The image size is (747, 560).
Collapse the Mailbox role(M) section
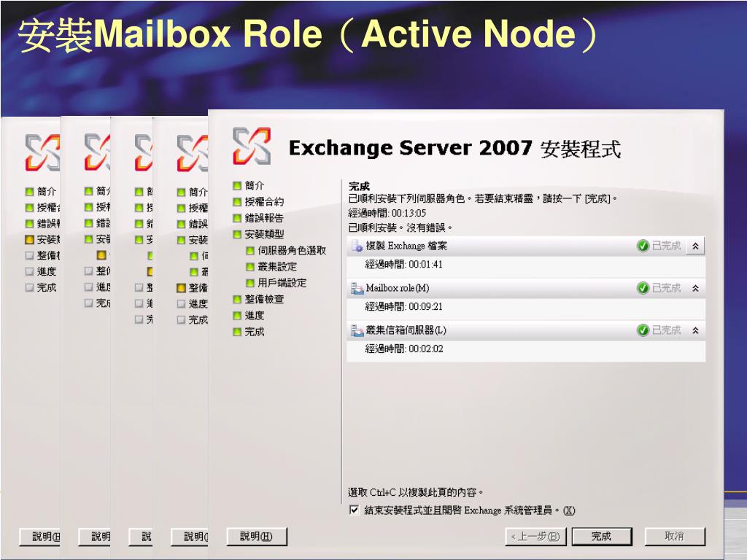pos(695,288)
